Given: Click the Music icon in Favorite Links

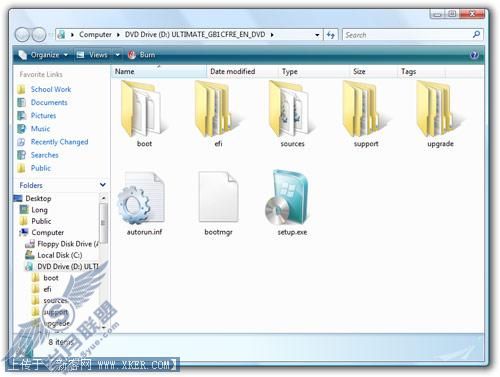Looking at the screenshot, I should coord(21,129).
